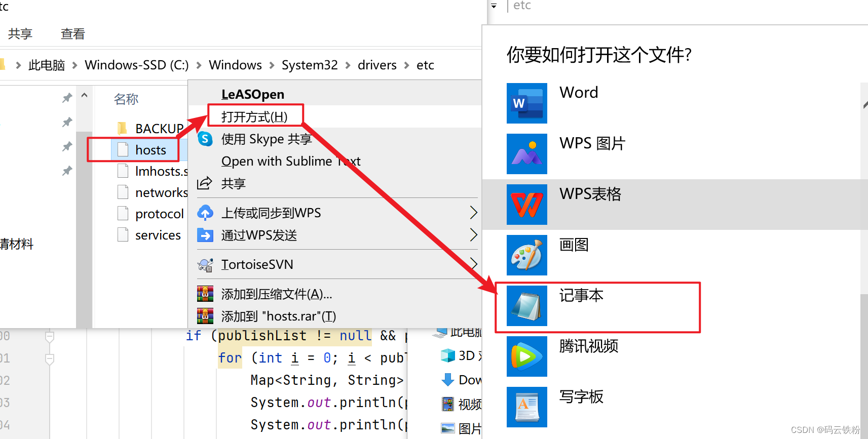Image resolution: width=868 pixels, height=439 pixels.
Task: Open the 查看 ribbon tab
Action: point(73,34)
